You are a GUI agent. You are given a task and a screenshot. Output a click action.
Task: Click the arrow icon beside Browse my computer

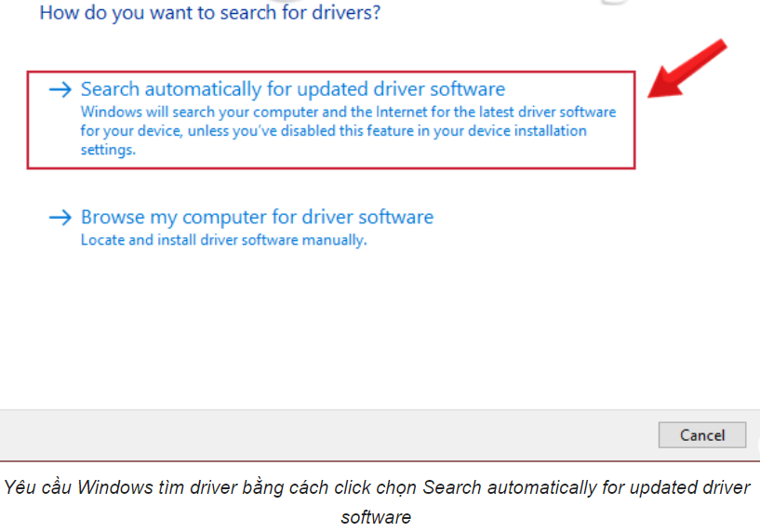point(60,218)
